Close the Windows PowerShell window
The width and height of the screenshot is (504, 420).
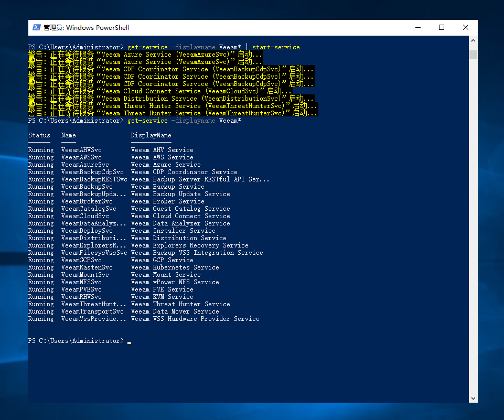(465, 28)
